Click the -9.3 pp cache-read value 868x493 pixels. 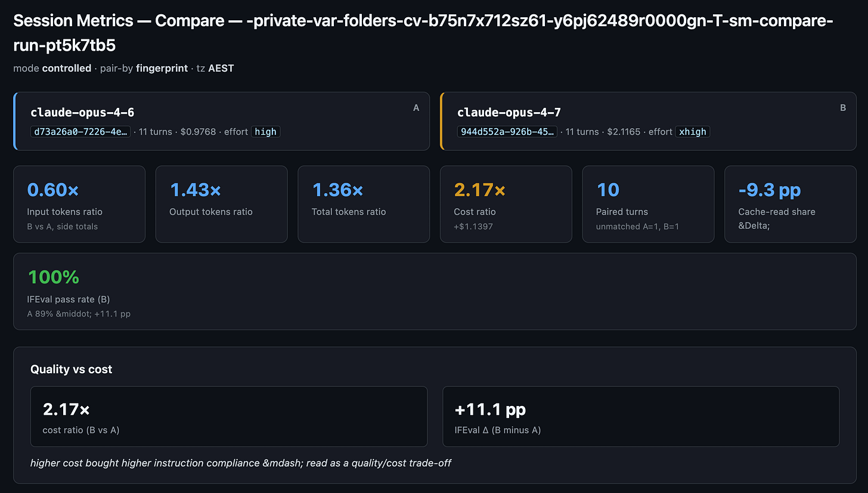click(x=770, y=190)
